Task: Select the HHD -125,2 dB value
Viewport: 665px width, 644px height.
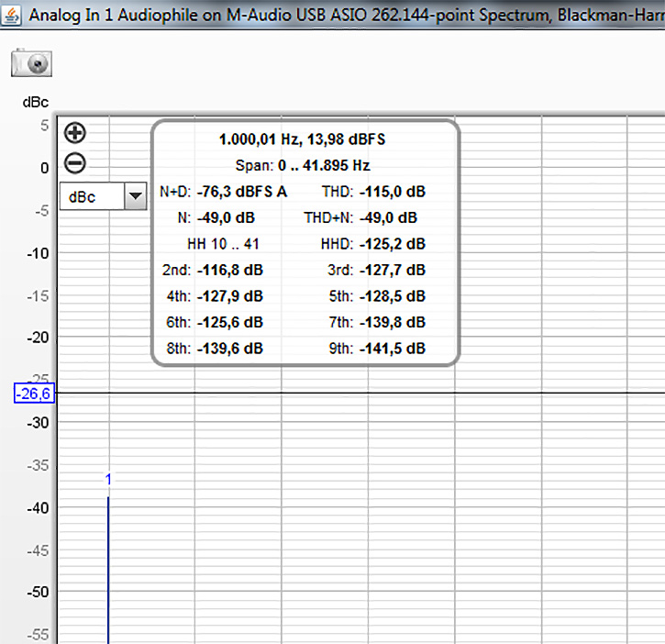Action: [x=393, y=244]
